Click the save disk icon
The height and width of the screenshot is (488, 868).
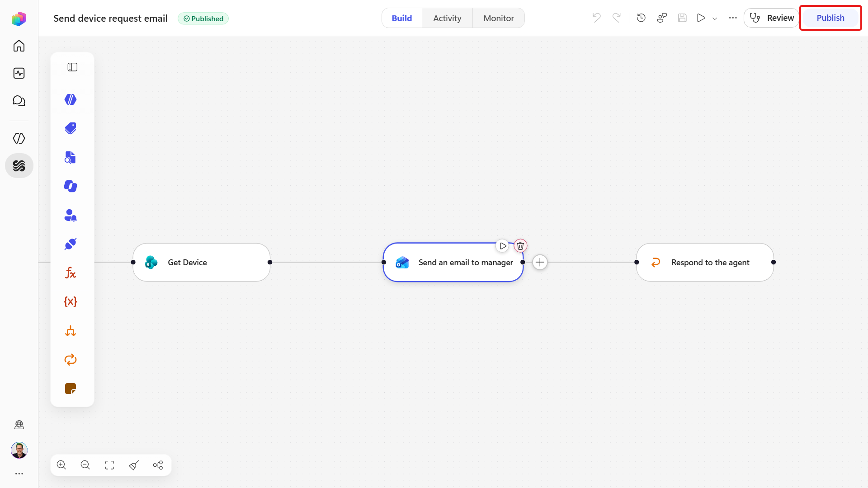point(683,18)
